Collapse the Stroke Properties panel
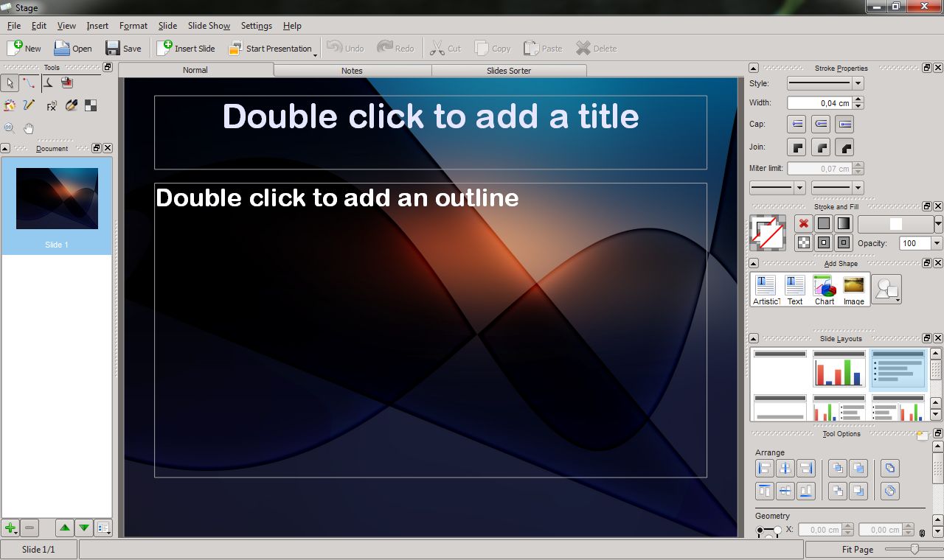Image resolution: width=944 pixels, height=560 pixels. [753, 68]
